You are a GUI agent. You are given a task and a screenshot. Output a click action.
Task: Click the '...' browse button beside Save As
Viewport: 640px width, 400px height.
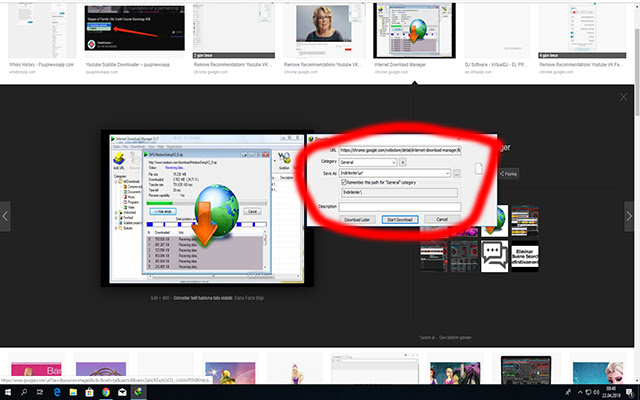click(x=456, y=173)
